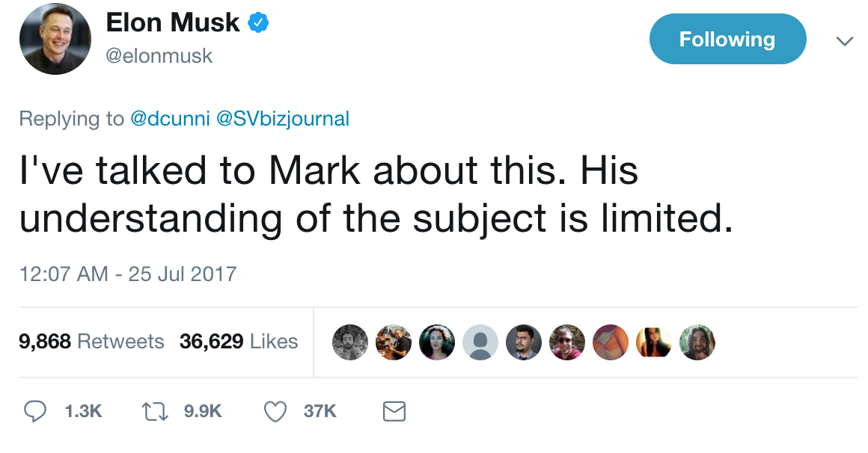The height and width of the screenshot is (453, 868).
Task: Toggle the Following button
Action: (x=727, y=39)
